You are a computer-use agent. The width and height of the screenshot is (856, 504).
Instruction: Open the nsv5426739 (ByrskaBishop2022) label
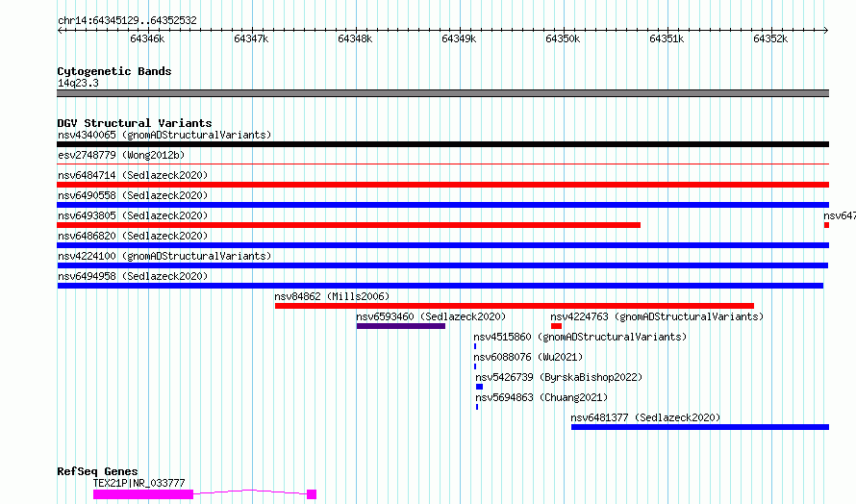tap(559, 377)
